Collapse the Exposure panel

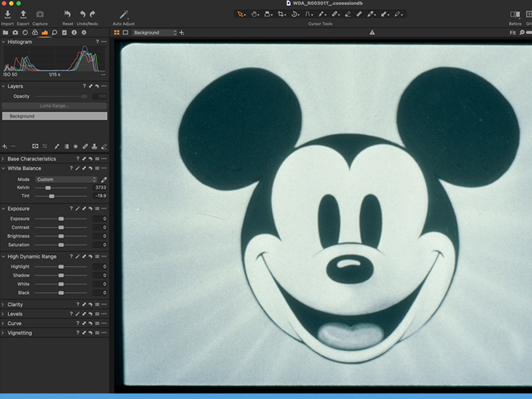(3, 209)
